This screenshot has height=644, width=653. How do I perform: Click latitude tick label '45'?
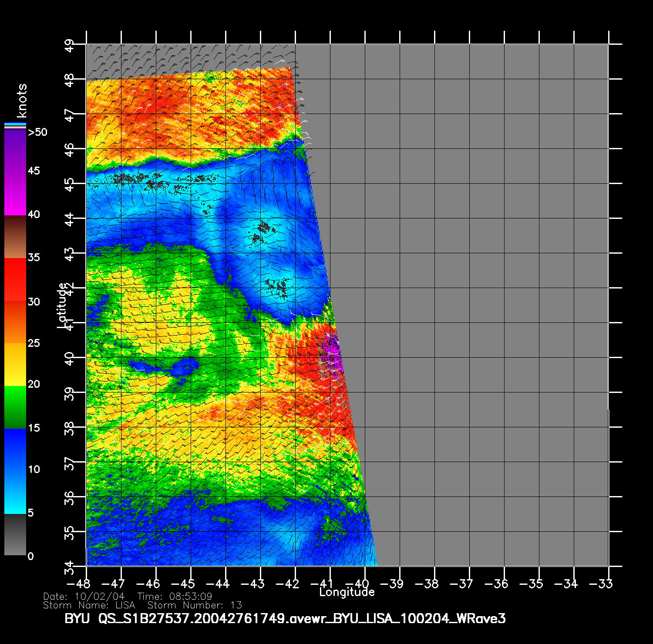coord(69,185)
